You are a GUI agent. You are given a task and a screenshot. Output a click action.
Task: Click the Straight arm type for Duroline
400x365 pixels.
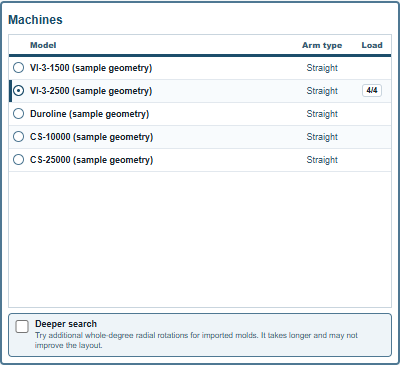coord(322,114)
